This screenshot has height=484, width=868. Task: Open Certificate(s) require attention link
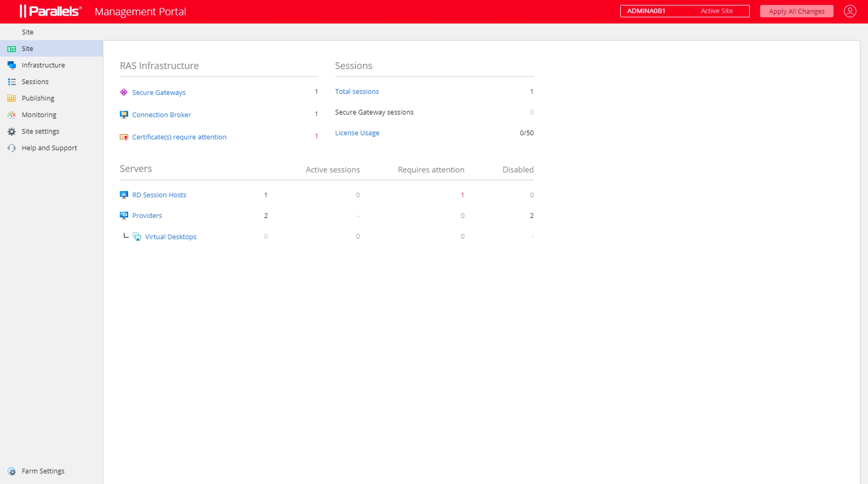tap(179, 137)
